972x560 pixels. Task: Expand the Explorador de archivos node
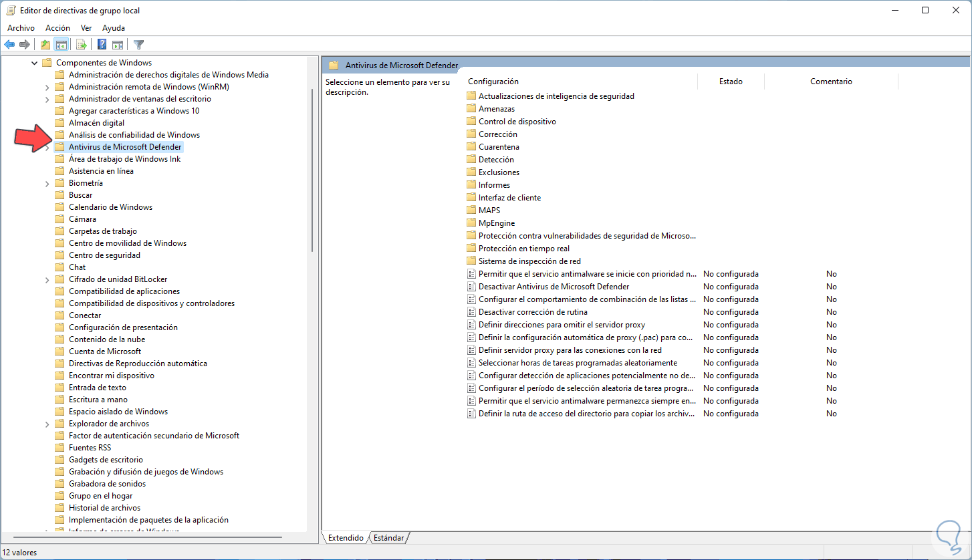47,424
